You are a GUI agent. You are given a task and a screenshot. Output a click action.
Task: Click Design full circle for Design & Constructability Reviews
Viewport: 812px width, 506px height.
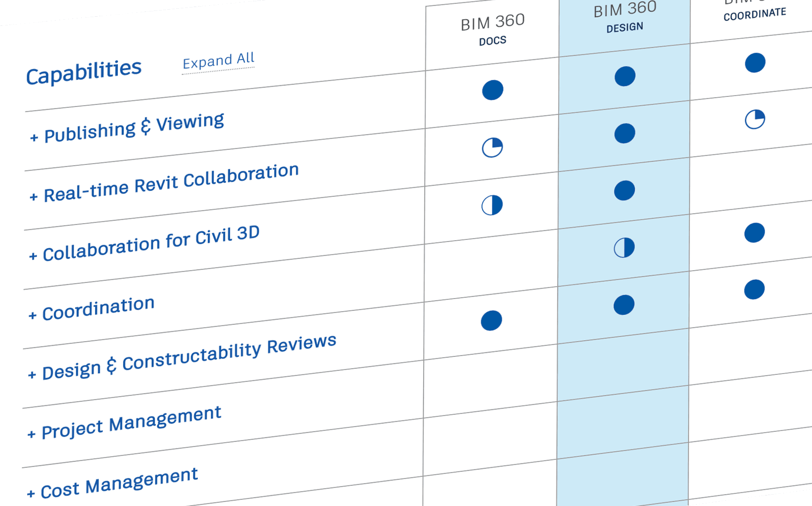623,305
